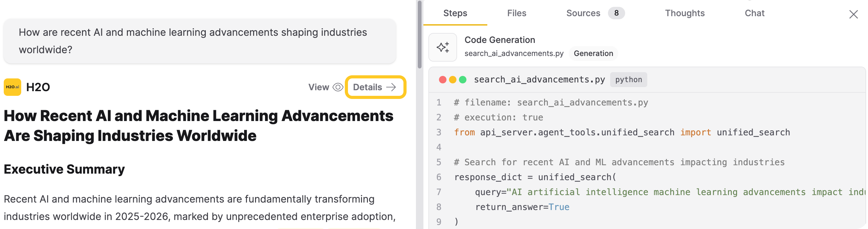Click the python language badge
The image size is (868, 229).
pyautogui.click(x=628, y=80)
